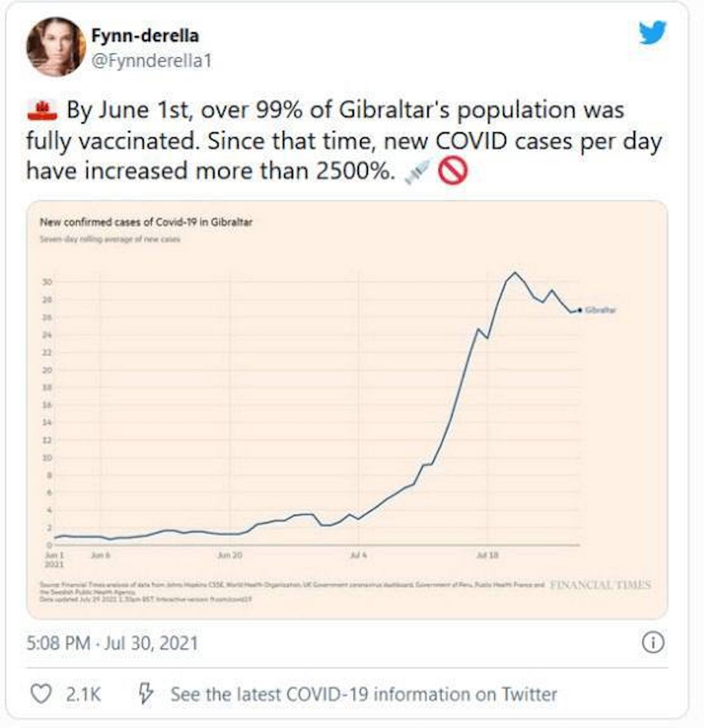The image size is (704, 728).
Task: Click the Gibraltar line endpoint label
Action: click(600, 310)
